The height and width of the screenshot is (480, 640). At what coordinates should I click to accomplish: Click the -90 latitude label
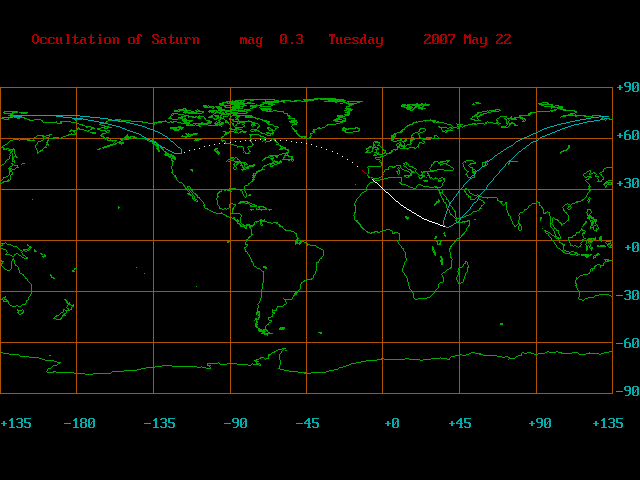[626, 391]
